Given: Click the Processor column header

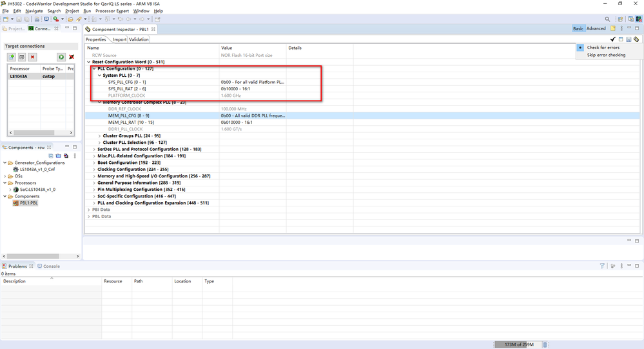Looking at the screenshot, I should coord(23,68).
